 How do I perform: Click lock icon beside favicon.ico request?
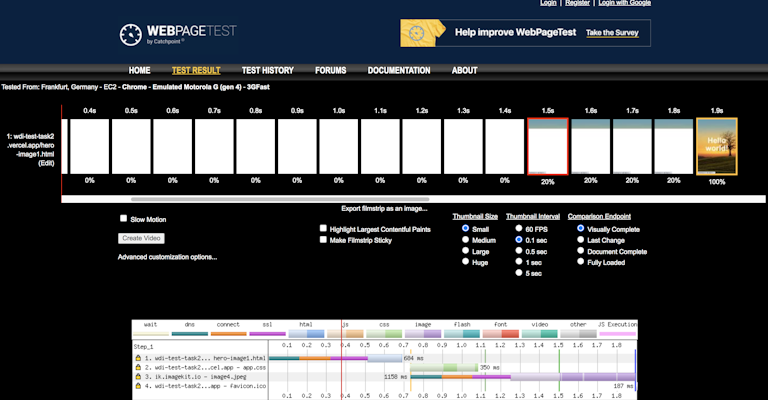[138, 385]
